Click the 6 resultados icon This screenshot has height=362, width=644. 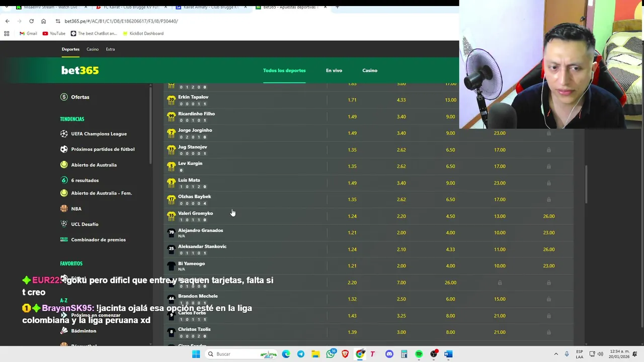tap(64, 180)
